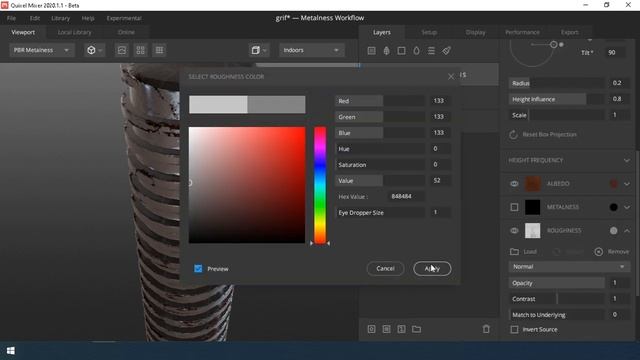Toggle Albedo channel visibility eye
Screen dimensions: 640x360
pyautogui.click(x=514, y=184)
